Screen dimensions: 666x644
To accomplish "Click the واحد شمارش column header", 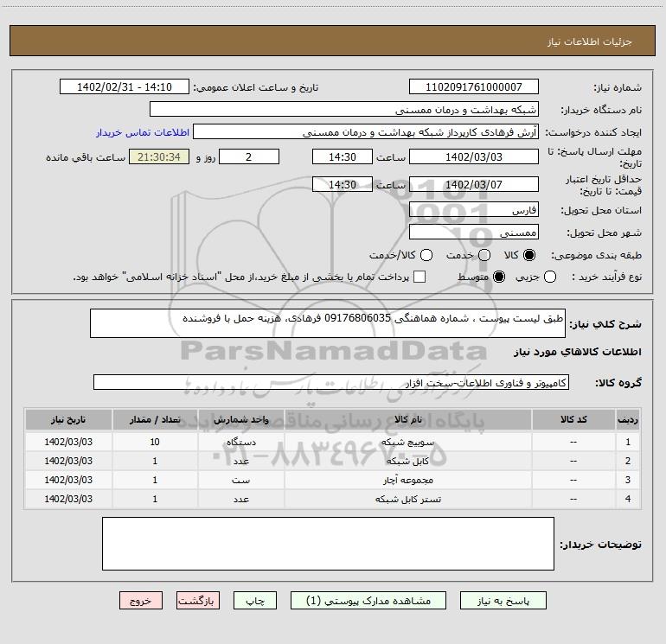I will pyautogui.click(x=240, y=419).
